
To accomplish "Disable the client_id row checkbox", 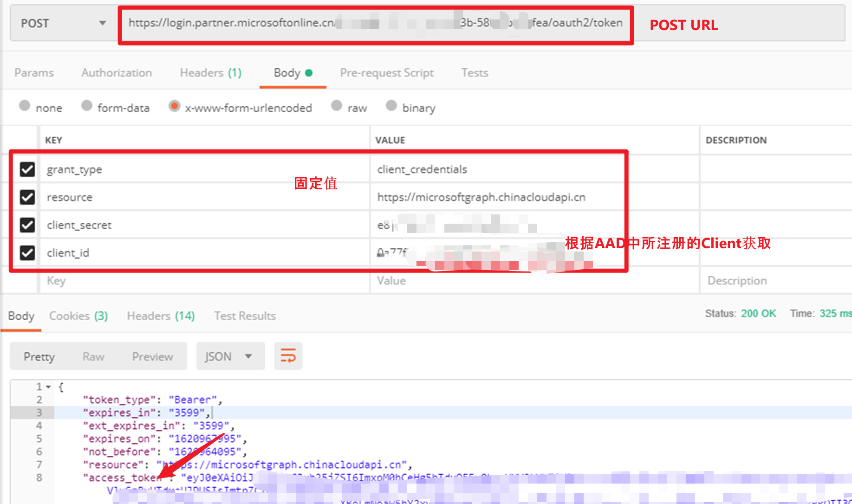I will tap(27, 253).
